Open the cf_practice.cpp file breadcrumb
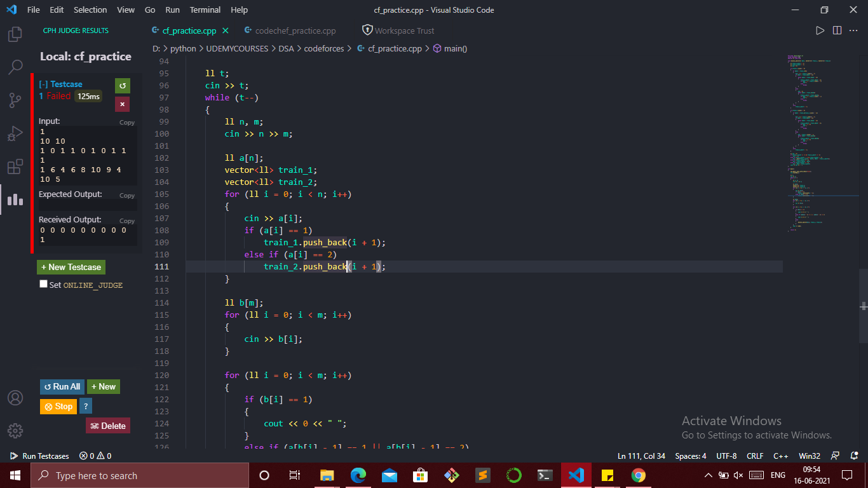Image resolution: width=868 pixels, height=488 pixels. point(390,48)
